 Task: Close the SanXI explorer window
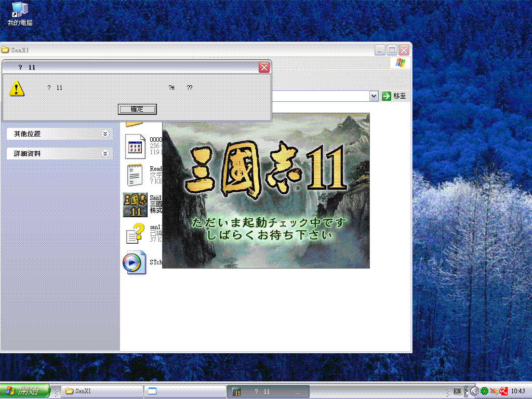[404, 50]
